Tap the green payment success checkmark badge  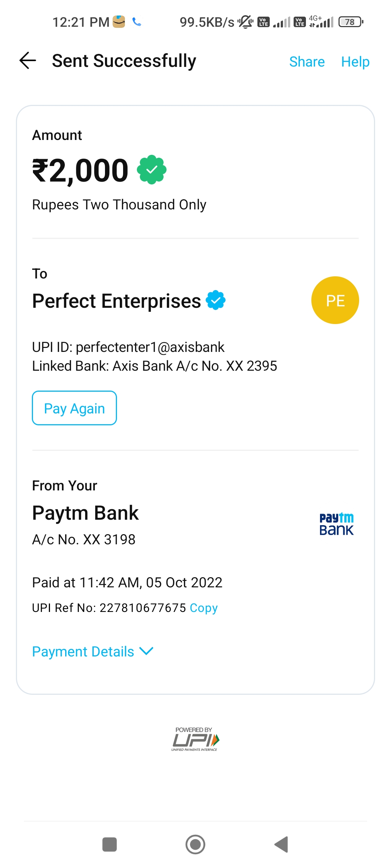click(152, 170)
